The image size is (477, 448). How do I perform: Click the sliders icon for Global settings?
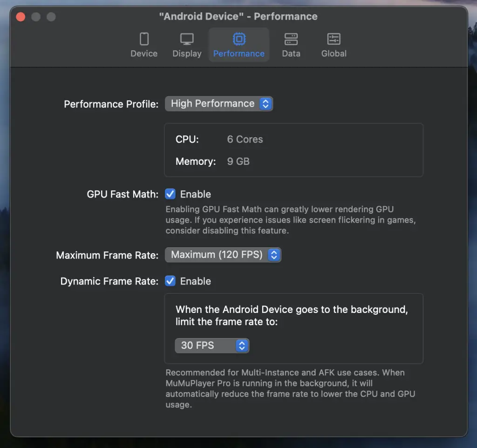334,39
